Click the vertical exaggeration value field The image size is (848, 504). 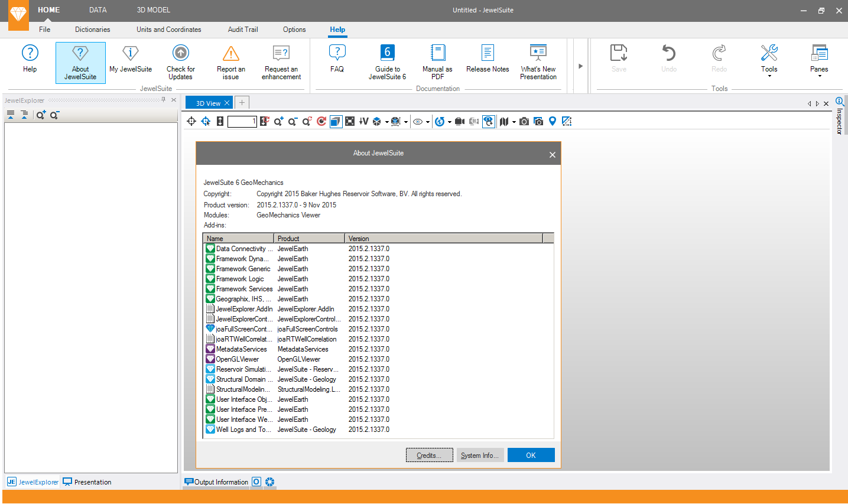coord(242,121)
